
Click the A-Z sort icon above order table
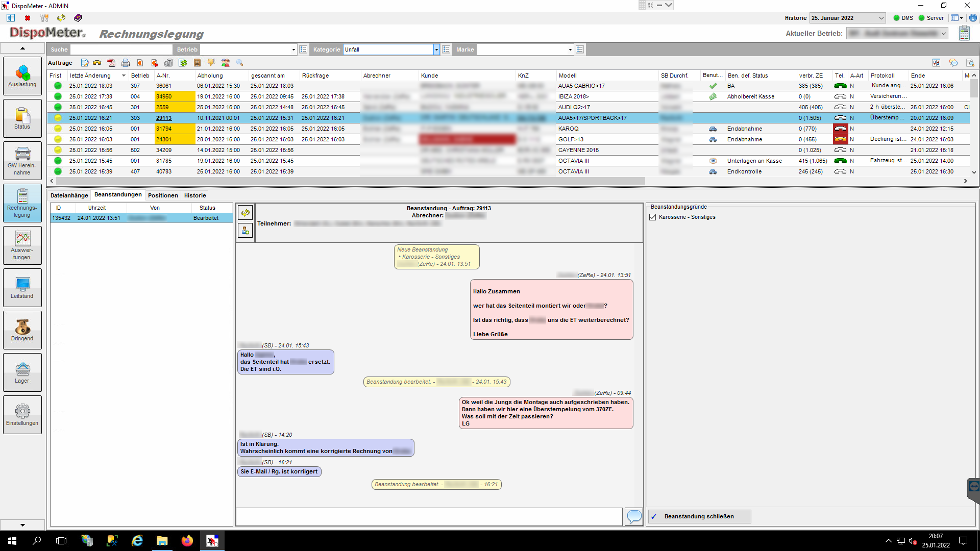click(936, 63)
